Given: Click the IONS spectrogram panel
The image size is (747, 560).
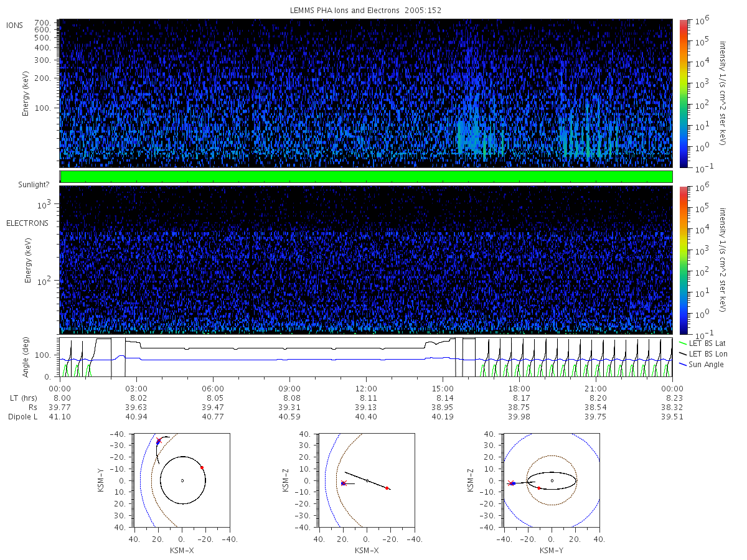Looking at the screenshot, I should click(366, 93).
